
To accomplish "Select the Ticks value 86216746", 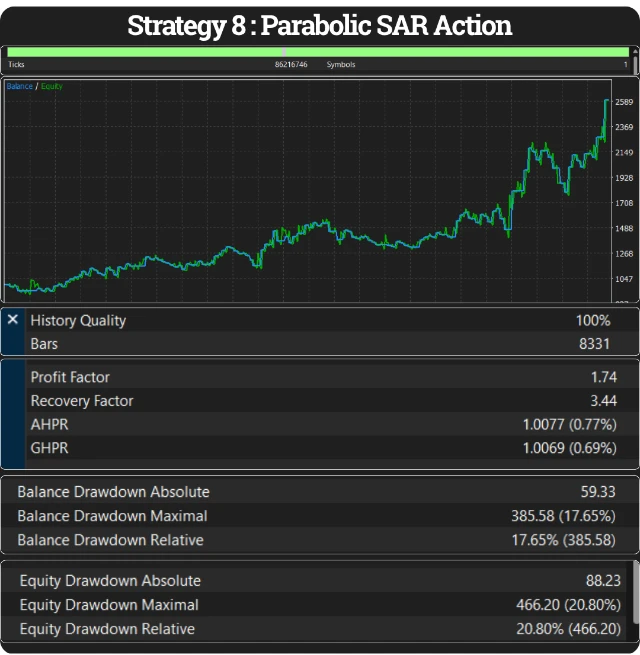I will coord(291,64).
